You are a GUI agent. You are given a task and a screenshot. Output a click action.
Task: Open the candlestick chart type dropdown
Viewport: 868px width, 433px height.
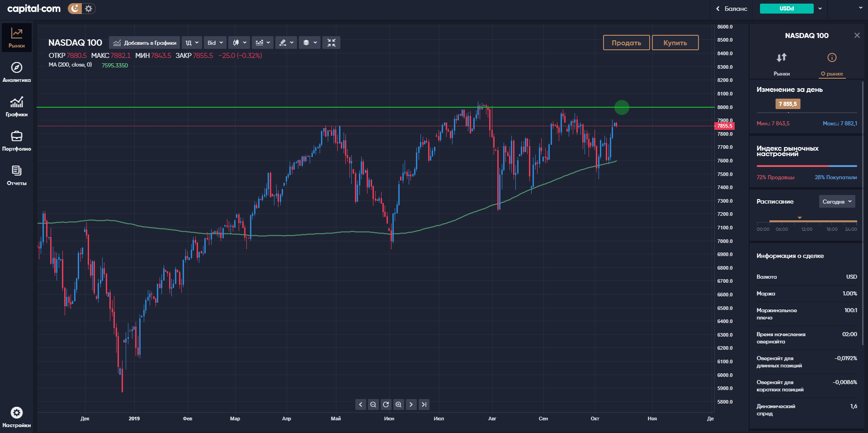point(239,43)
